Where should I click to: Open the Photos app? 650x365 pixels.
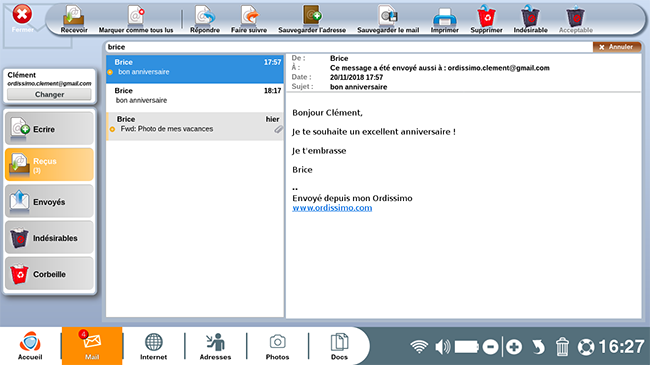tap(277, 346)
